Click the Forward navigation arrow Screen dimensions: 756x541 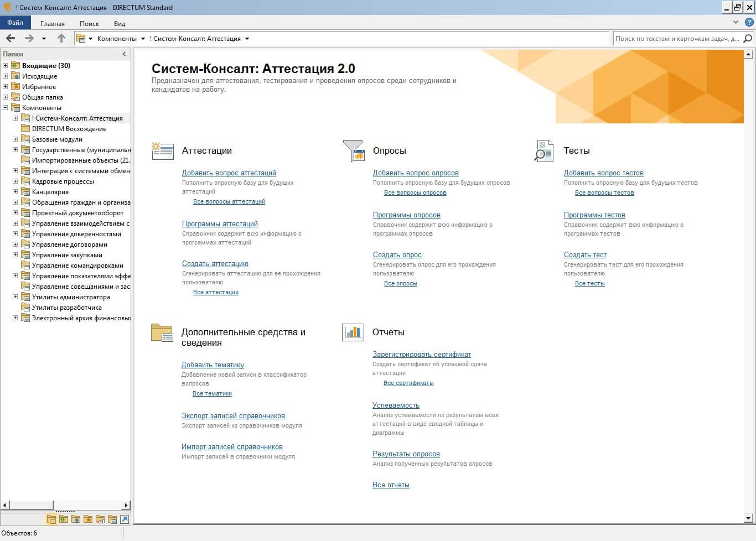point(29,38)
